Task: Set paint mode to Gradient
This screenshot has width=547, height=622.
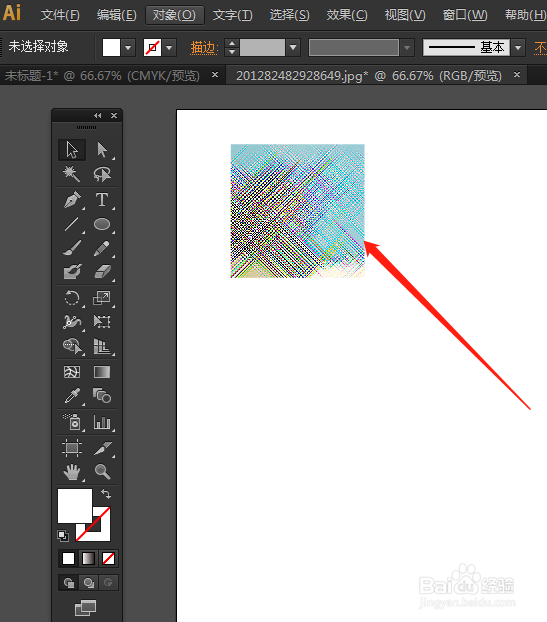Action: 88,558
